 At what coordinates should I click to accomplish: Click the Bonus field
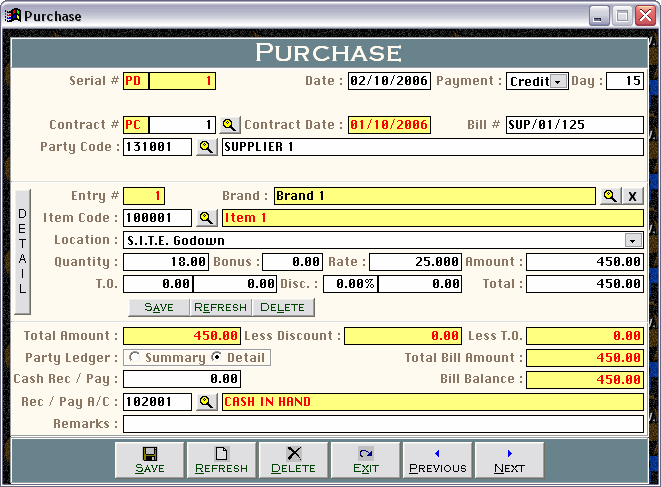coord(293,262)
